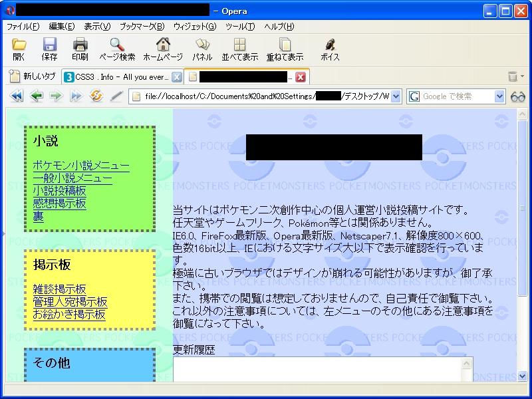Click the fast forward navigation button
Viewport: 532px width, 399px height.
click(76, 96)
